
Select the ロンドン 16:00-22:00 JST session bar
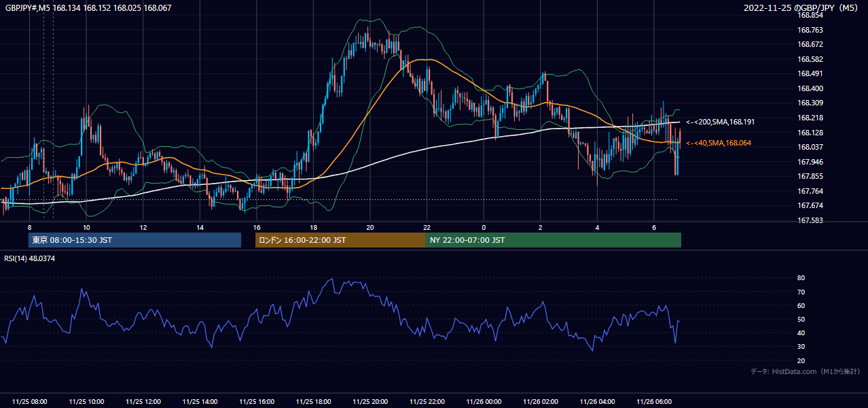(340, 240)
